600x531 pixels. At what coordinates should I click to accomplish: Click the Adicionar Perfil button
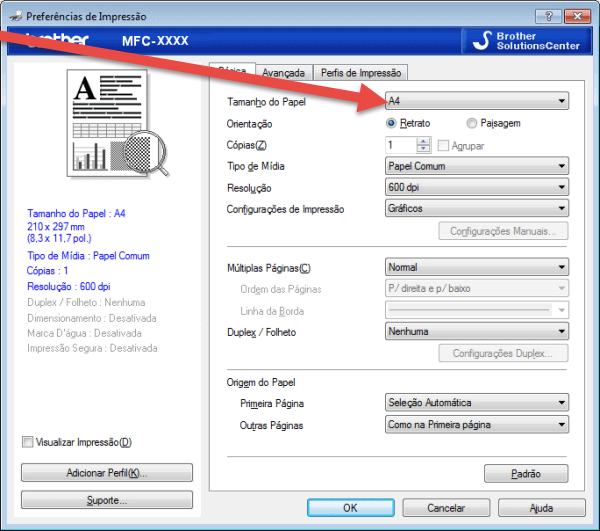(106, 473)
